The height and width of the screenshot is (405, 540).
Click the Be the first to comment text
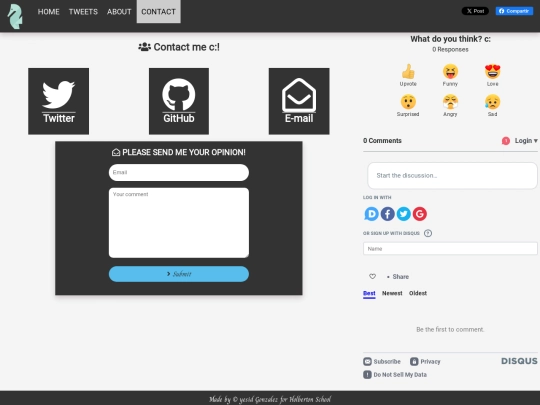click(450, 330)
